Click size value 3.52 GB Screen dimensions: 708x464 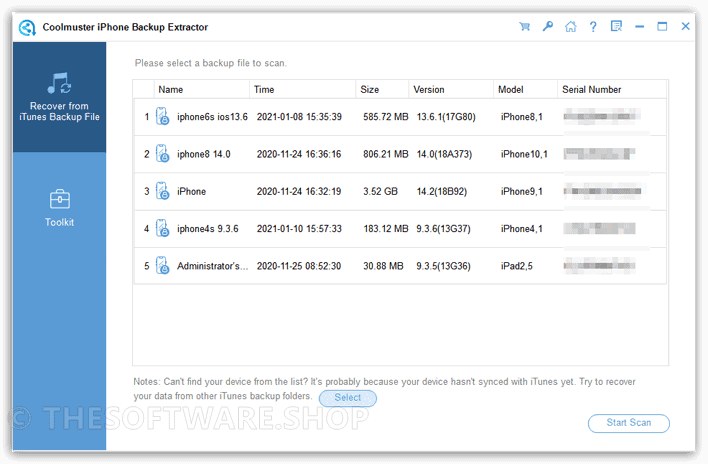(x=380, y=191)
